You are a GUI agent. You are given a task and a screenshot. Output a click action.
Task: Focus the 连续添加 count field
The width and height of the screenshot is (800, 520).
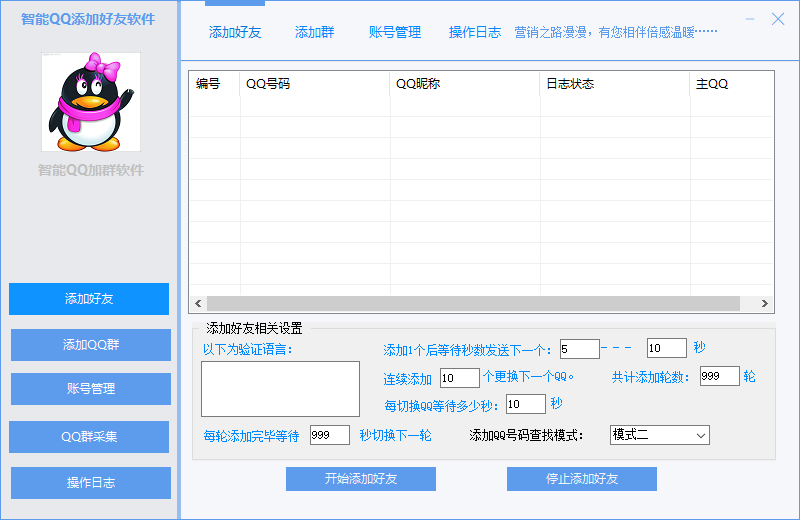(x=459, y=378)
